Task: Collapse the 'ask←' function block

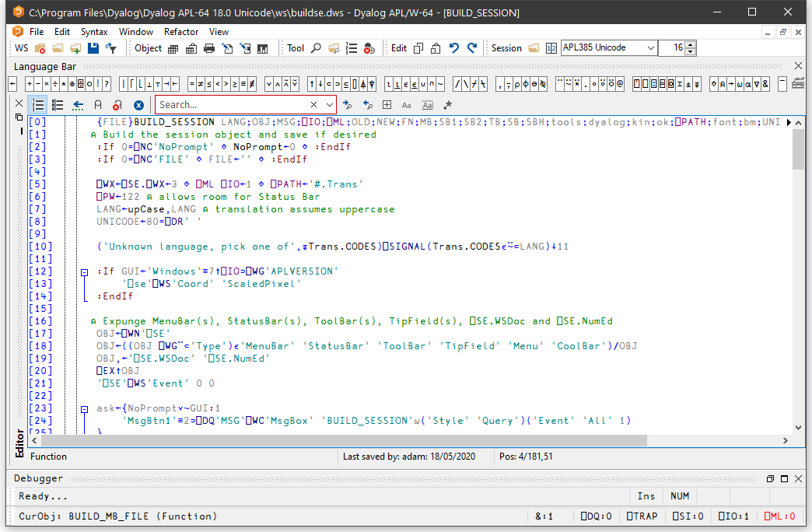Action: tap(85, 408)
